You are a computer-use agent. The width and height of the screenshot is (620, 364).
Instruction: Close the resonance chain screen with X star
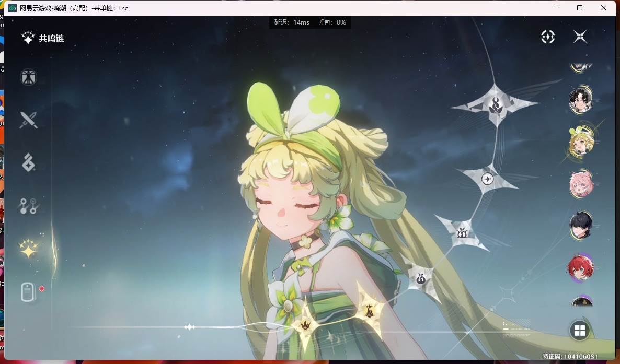pyautogui.click(x=580, y=37)
